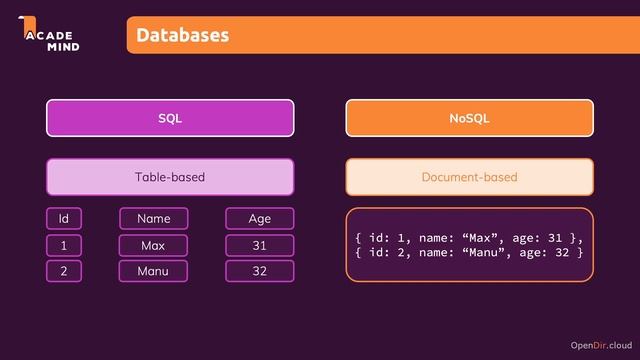Select the Databases title banner
Image resolution: width=640 pixels, height=360 pixels.
coord(383,35)
